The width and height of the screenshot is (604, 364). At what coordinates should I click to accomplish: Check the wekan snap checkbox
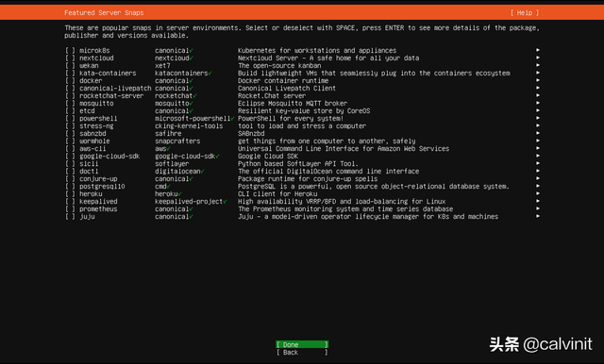70,65
